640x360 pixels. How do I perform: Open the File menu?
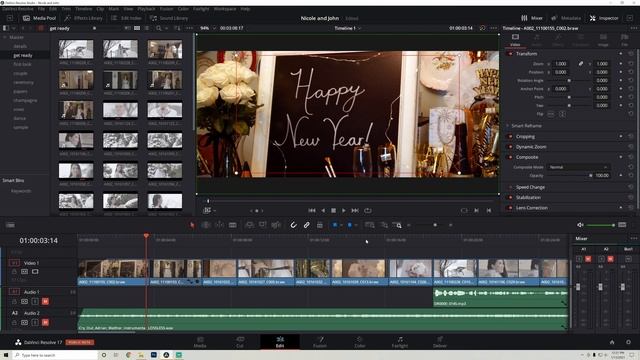coord(41,9)
